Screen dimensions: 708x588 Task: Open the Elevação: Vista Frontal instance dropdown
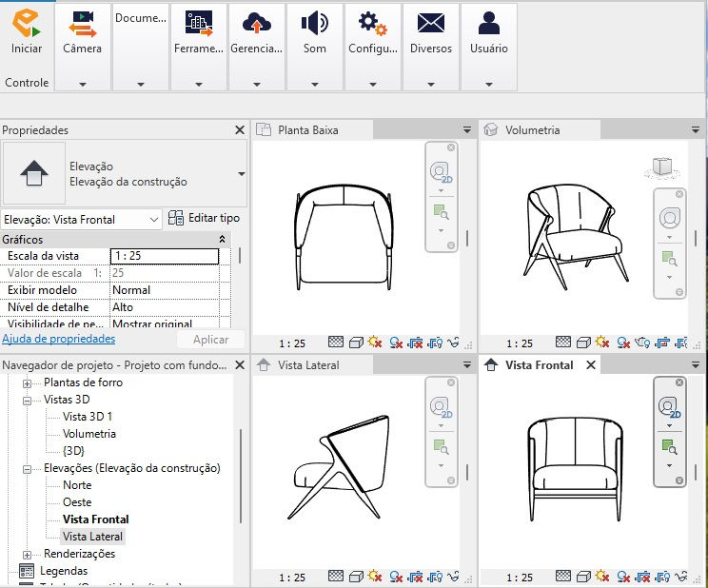(154, 220)
